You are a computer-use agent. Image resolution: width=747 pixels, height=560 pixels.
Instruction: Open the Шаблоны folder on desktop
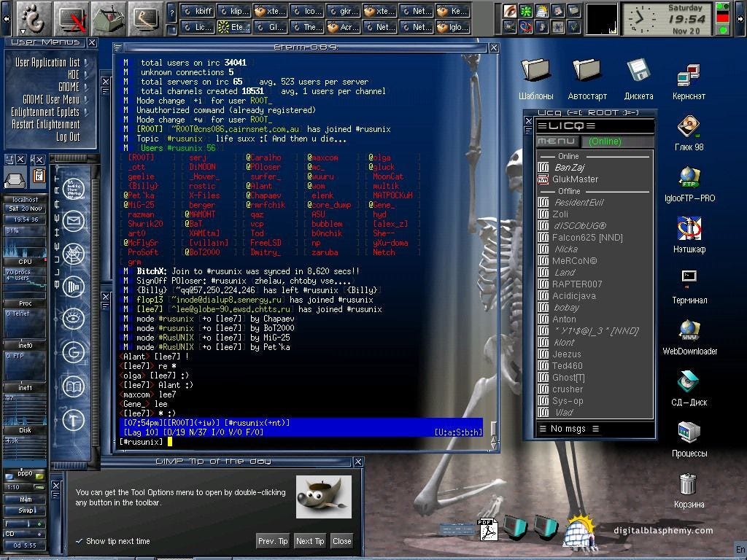536,79
